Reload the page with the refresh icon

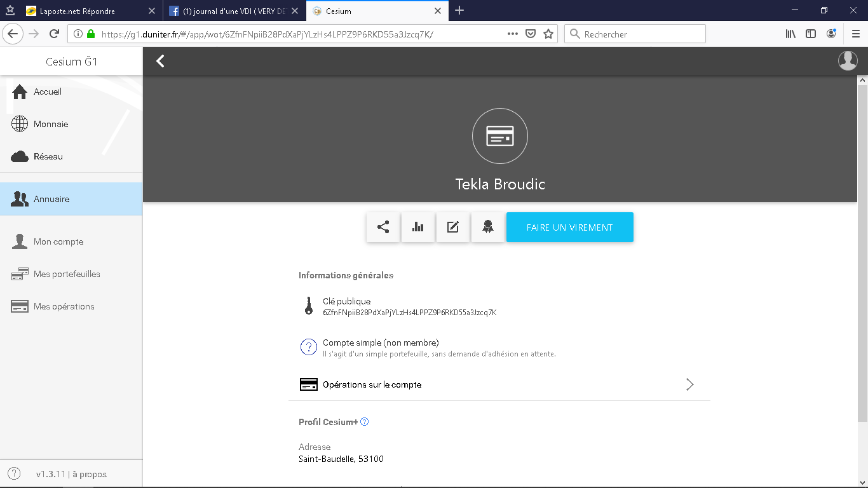click(55, 34)
